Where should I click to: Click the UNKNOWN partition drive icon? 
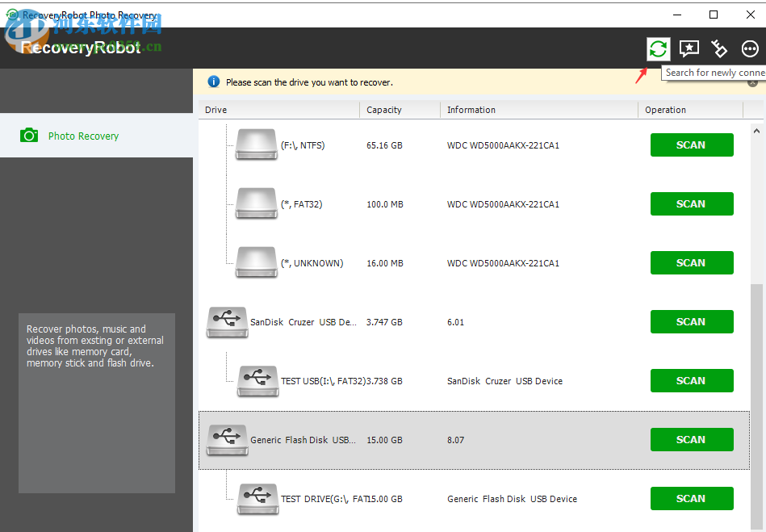coord(257,262)
